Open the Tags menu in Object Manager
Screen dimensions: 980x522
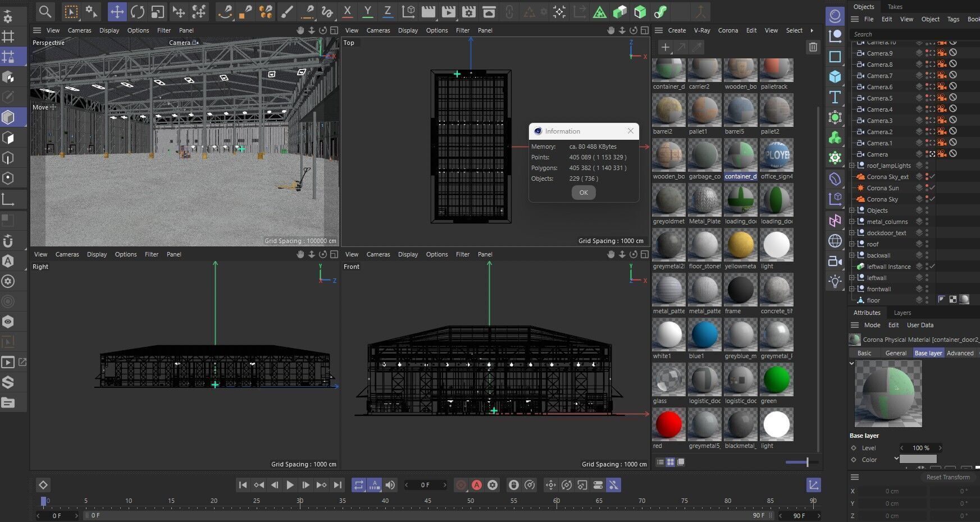coord(953,19)
